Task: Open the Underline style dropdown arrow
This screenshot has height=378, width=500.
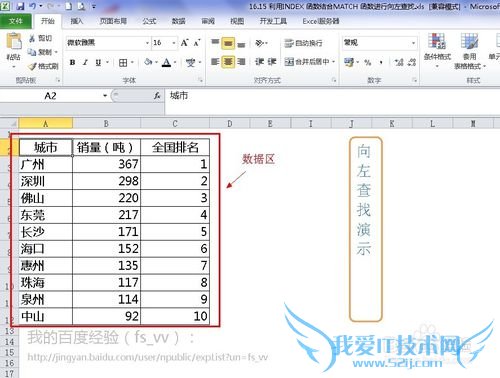Action: pos(107,62)
